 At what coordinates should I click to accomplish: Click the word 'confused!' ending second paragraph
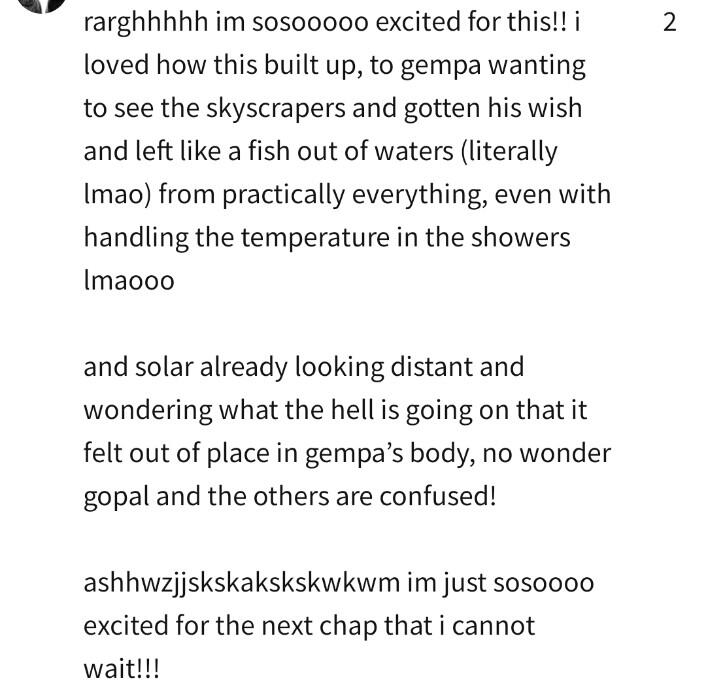tap(437, 496)
